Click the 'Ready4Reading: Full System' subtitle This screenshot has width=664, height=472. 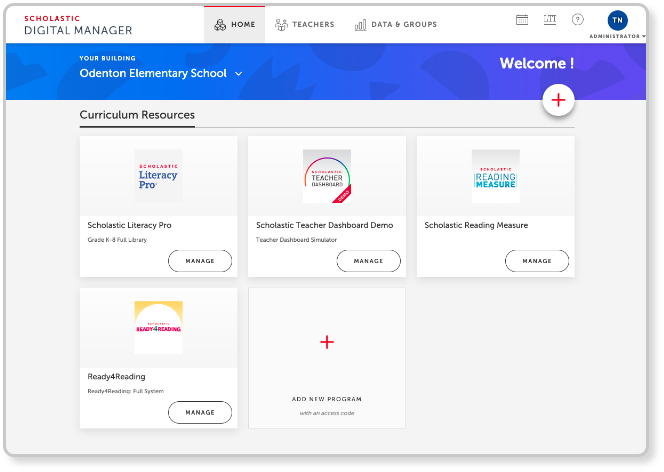[125, 391]
